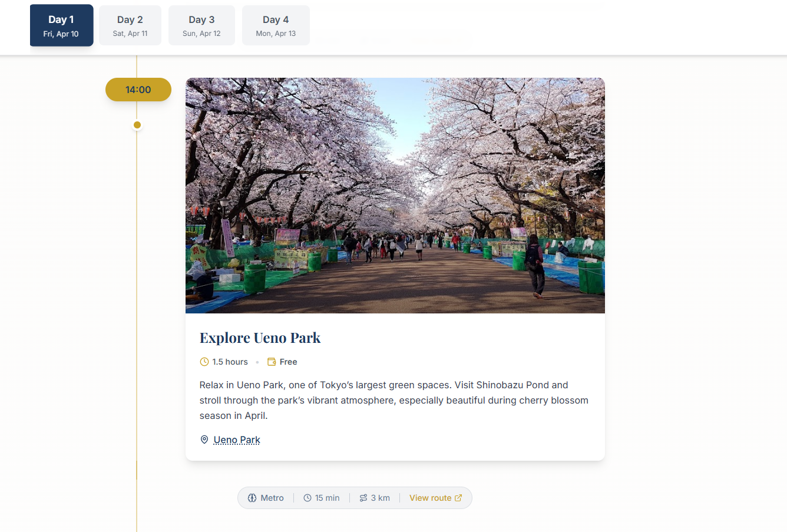Viewport: 787px width, 532px height.
Task: Click the location pin icon
Action: click(x=204, y=440)
